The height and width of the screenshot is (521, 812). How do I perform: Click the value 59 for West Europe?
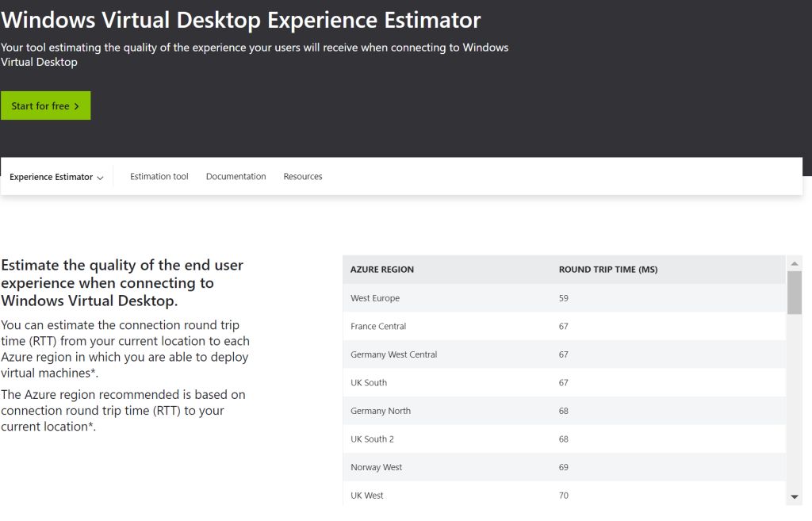click(x=564, y=298)
